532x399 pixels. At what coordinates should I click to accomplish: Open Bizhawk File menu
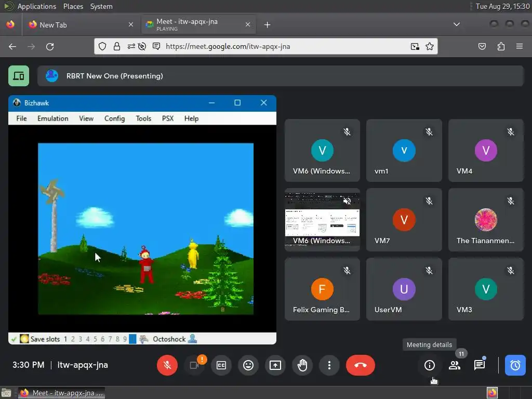(21, 118)
